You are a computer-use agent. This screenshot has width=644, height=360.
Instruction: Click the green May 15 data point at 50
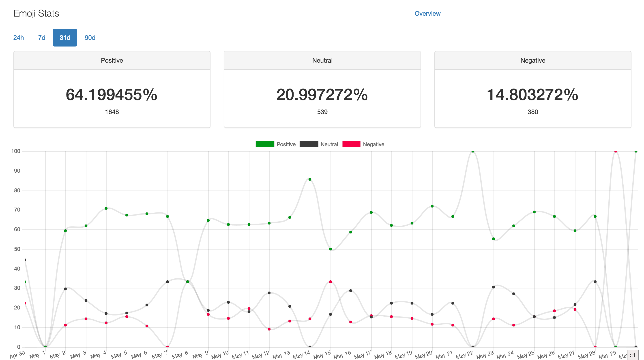pos(330,249)
